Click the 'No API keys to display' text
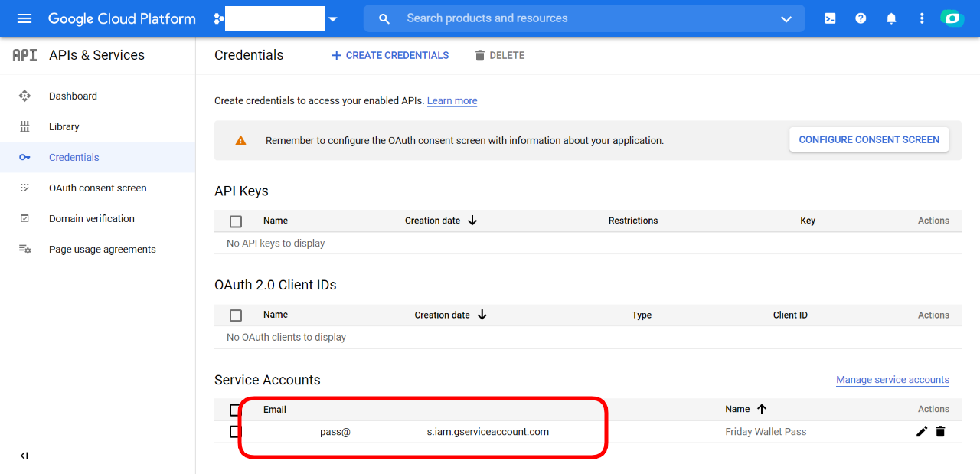The width and height of the screenshot is (980, 474). (276, 244)
